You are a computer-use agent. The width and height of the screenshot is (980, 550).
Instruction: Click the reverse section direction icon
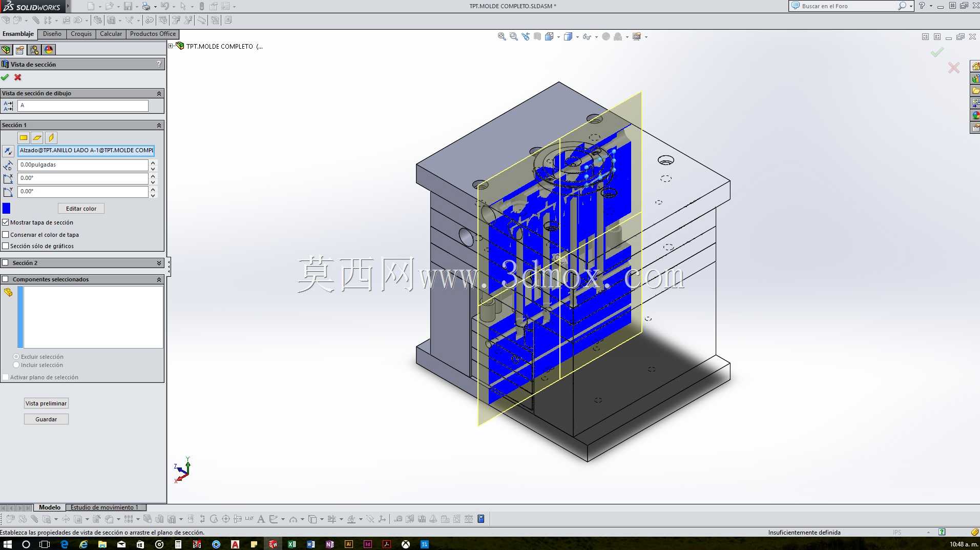(x=8, y=151)
